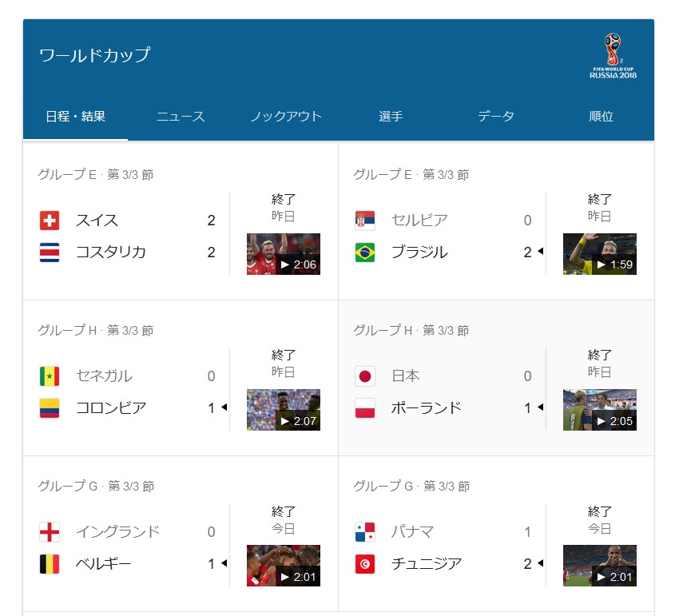Image resolution: width=679 pixels, height=616 pixels.
Task: Click the Senegal flag icon
Action: (50, 376)
